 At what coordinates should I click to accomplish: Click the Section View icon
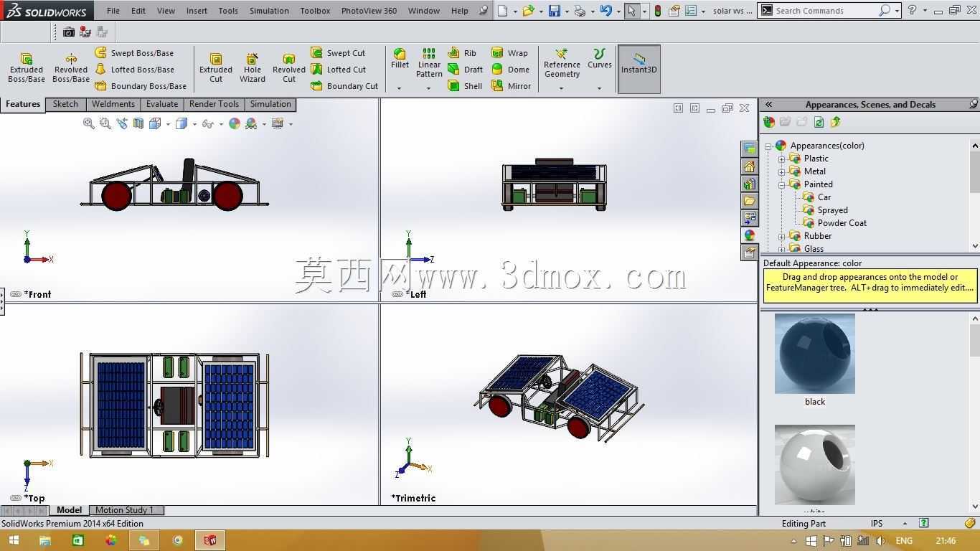(138, 123)
